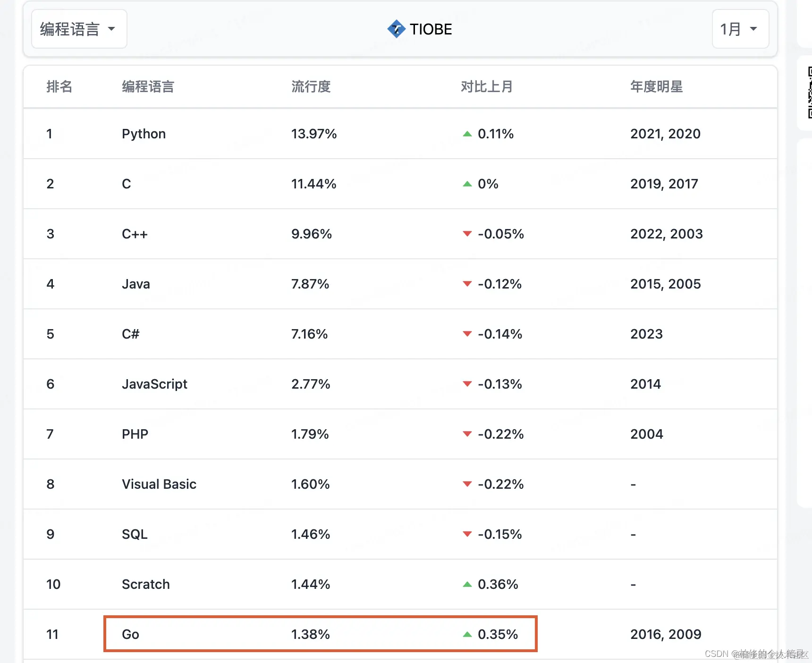Click the 2.77% popularity value
The width and height of the screenshot is (812, 663).
[x=311, y=384]
